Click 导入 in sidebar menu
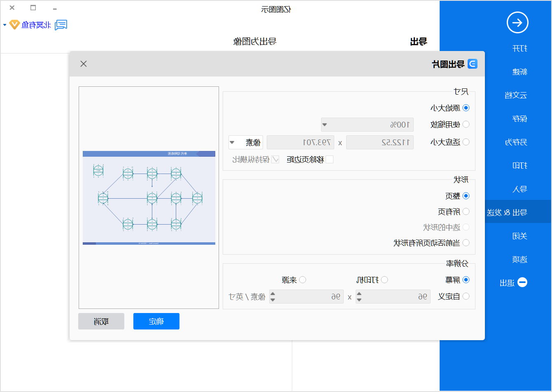 point(519,189)
